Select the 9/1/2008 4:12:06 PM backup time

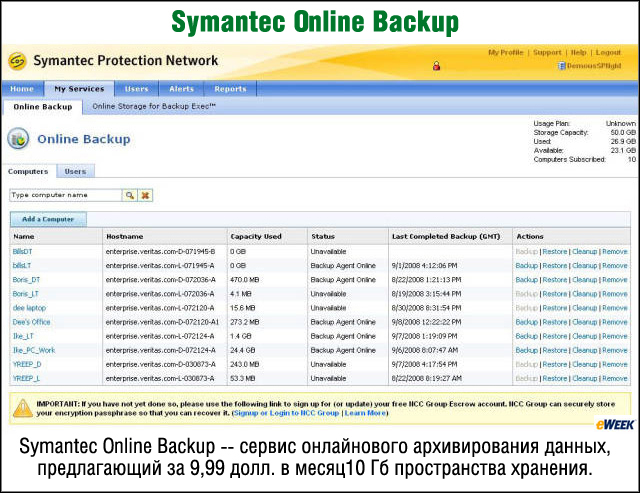pyautogui.click(x=424, y=266)
